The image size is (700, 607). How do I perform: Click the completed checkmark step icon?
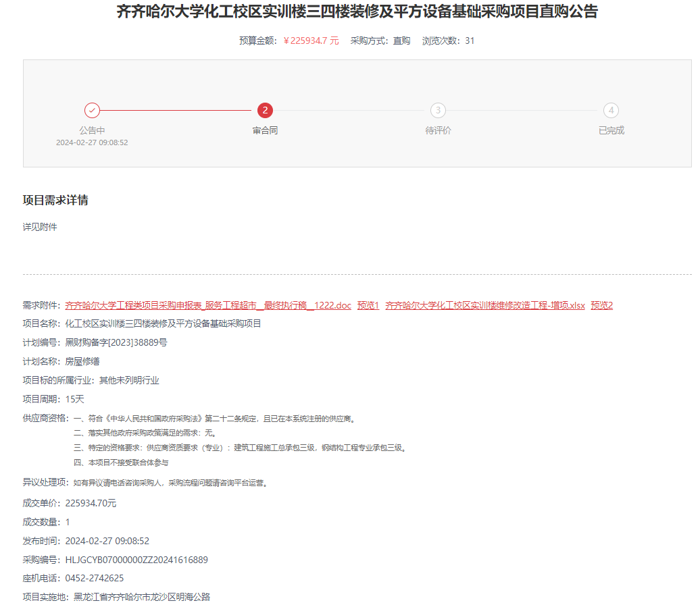pos(92,110)
